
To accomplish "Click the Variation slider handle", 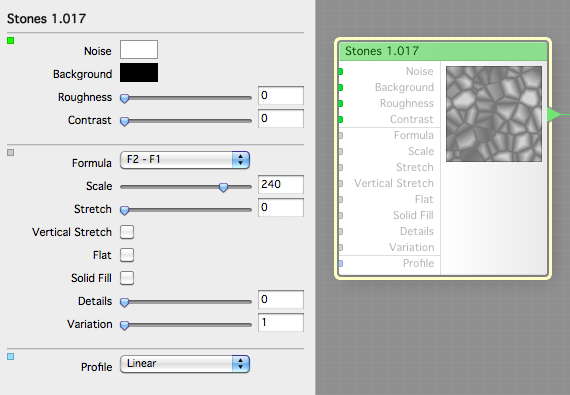I will pos(124,325).
